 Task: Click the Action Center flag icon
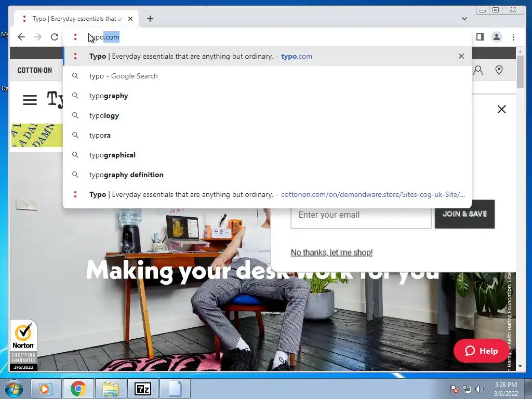tap(454, 389)
